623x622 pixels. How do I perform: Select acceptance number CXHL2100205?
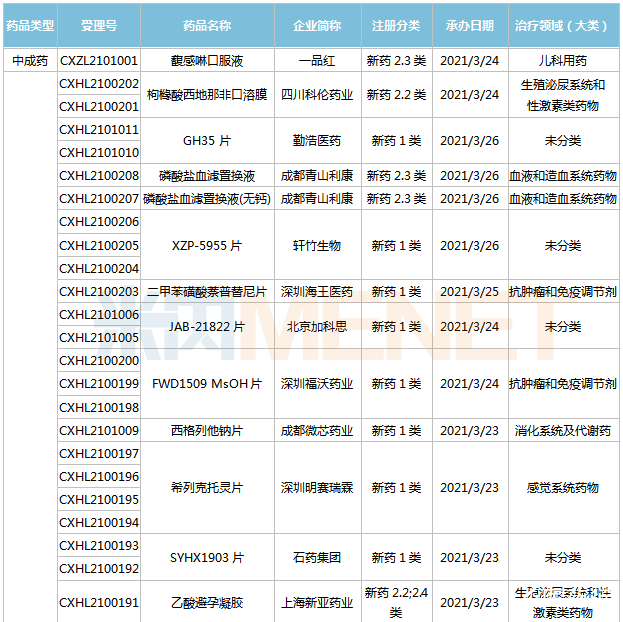pos(99,246)
